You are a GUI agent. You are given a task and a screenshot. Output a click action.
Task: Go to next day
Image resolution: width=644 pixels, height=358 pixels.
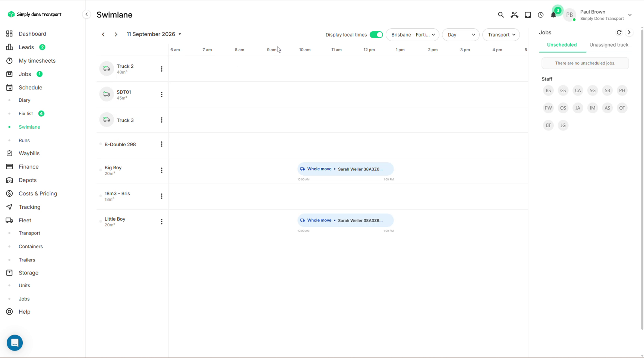[116, 34]
